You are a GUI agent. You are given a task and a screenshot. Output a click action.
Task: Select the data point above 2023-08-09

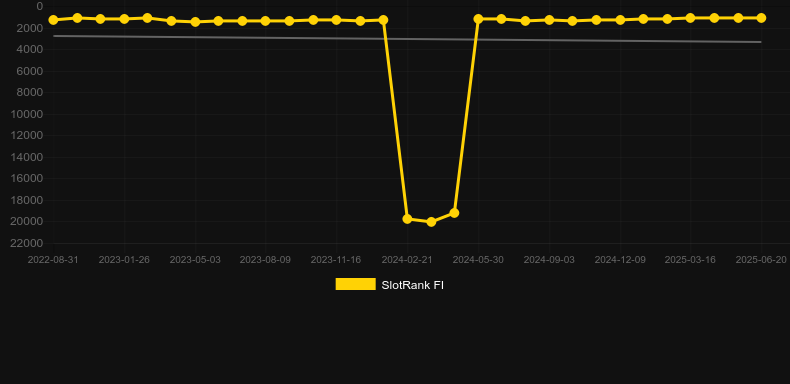point(266,21)
